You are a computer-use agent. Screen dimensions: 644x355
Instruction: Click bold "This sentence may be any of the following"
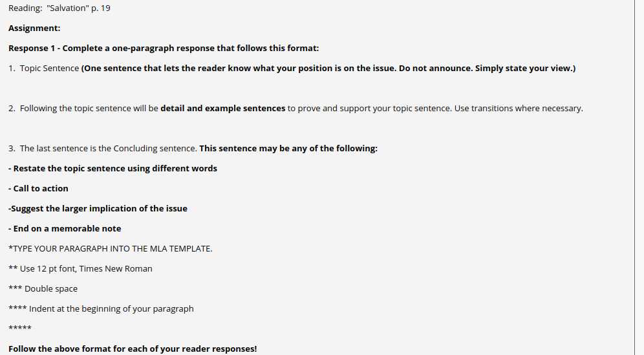click(288, 148)
